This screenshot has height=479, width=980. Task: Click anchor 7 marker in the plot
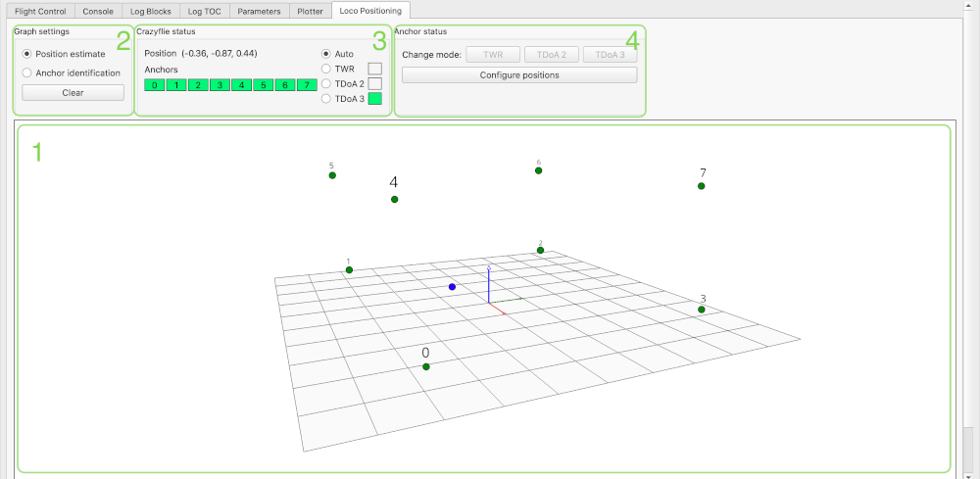(702, 186)
